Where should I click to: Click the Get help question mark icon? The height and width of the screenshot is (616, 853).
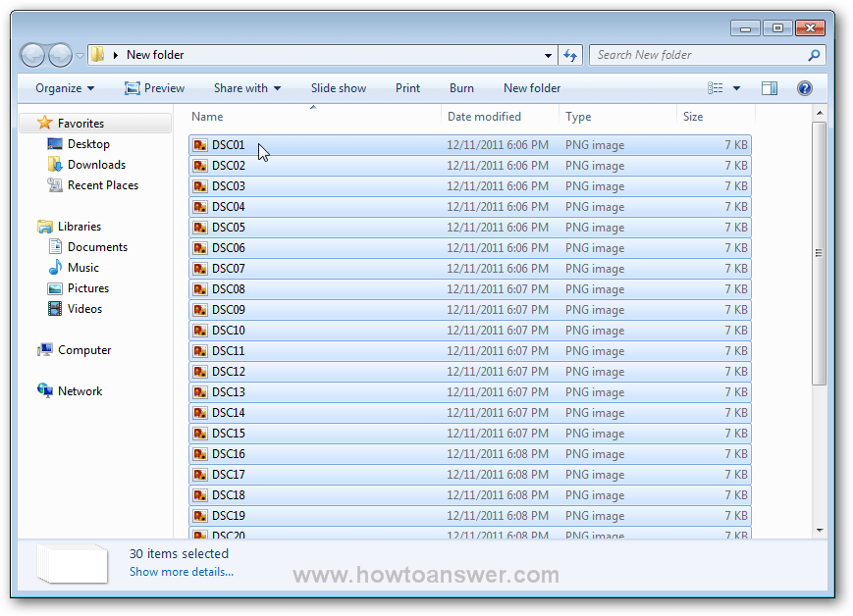(x=804, y=87)
